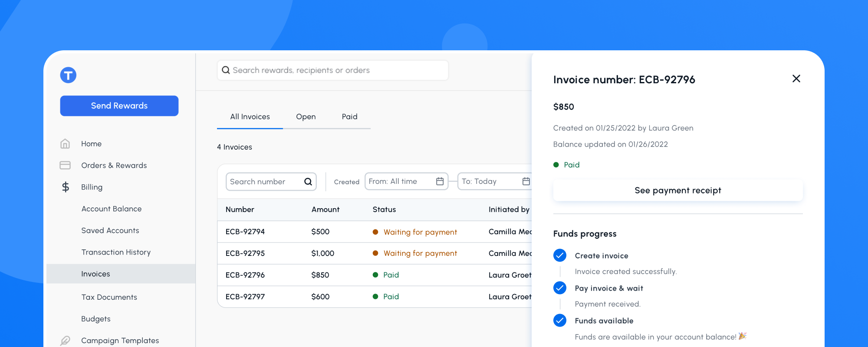Open the To: Today date picker
868x347 pixels.
point(495,181)
